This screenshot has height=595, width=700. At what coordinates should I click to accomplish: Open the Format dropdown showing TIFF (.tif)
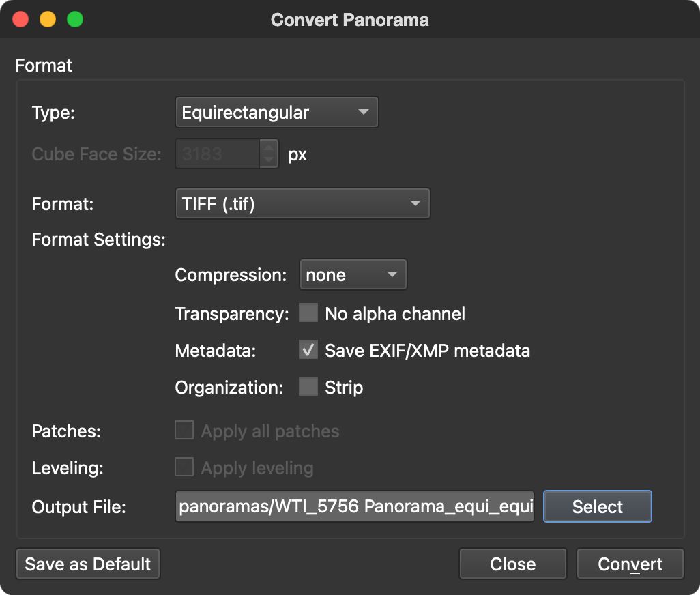[x=303, y=203]
